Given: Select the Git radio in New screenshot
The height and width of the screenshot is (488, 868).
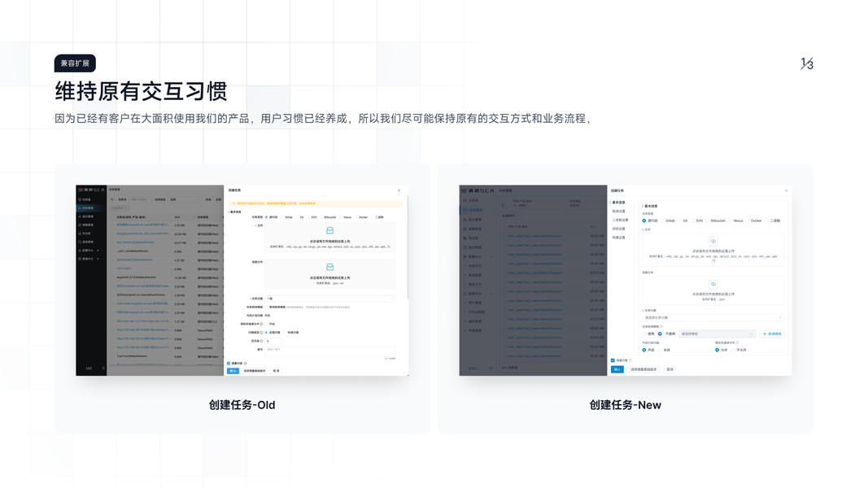Looking at the screenshot, I should pos(679,220).
